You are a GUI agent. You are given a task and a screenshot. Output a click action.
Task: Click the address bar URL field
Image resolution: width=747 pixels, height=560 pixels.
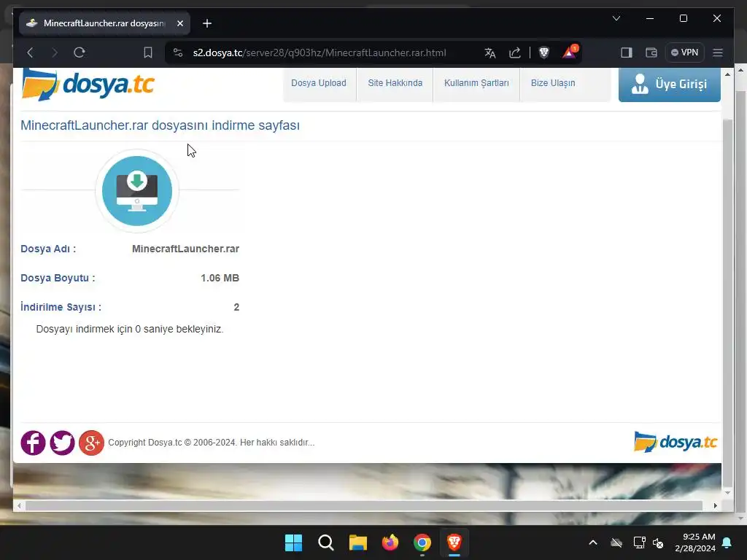tap(320, 52)
